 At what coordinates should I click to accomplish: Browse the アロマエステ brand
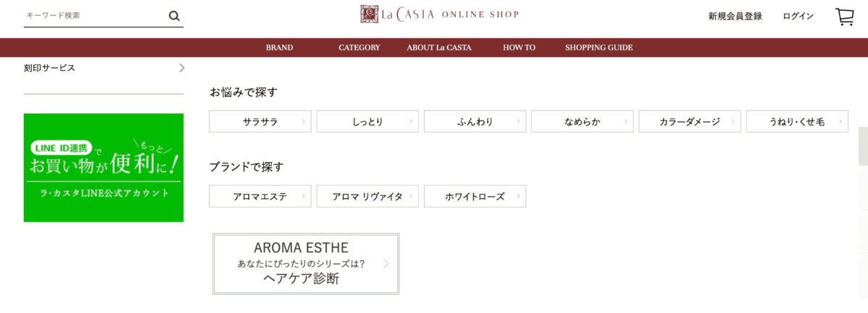point(260,197)
